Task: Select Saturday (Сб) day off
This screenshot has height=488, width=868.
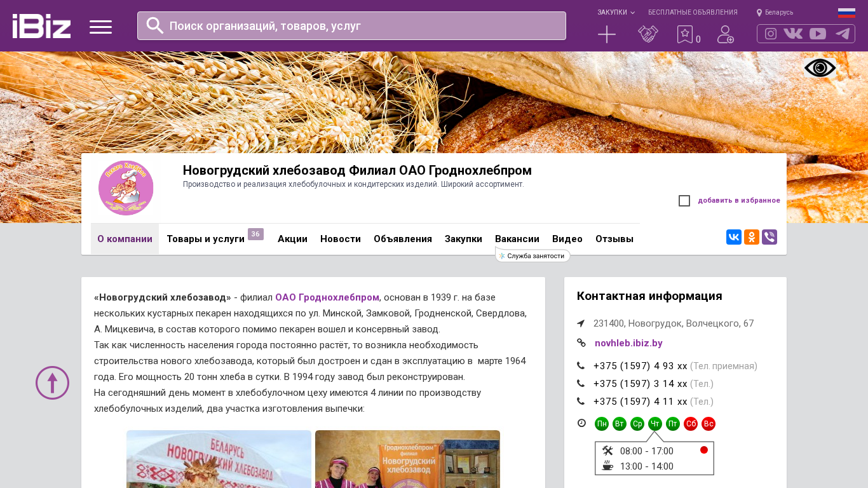Action: [x=691, y=424]
